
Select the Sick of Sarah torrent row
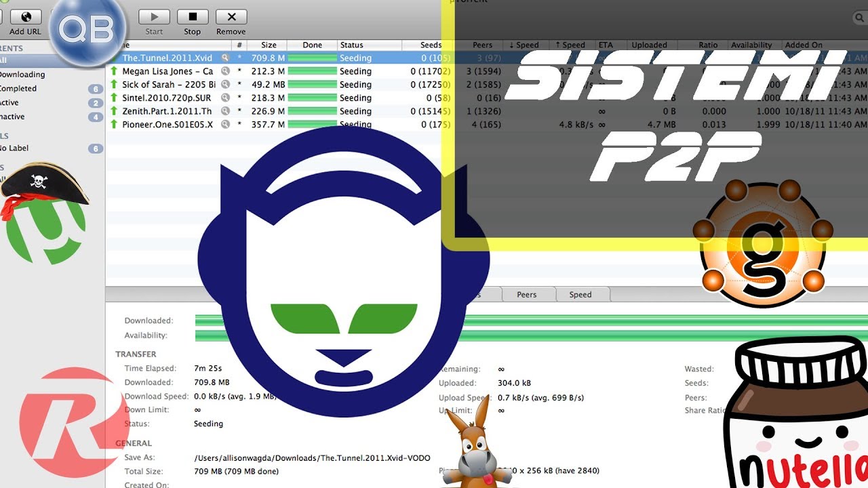click(x=486, y=85)
